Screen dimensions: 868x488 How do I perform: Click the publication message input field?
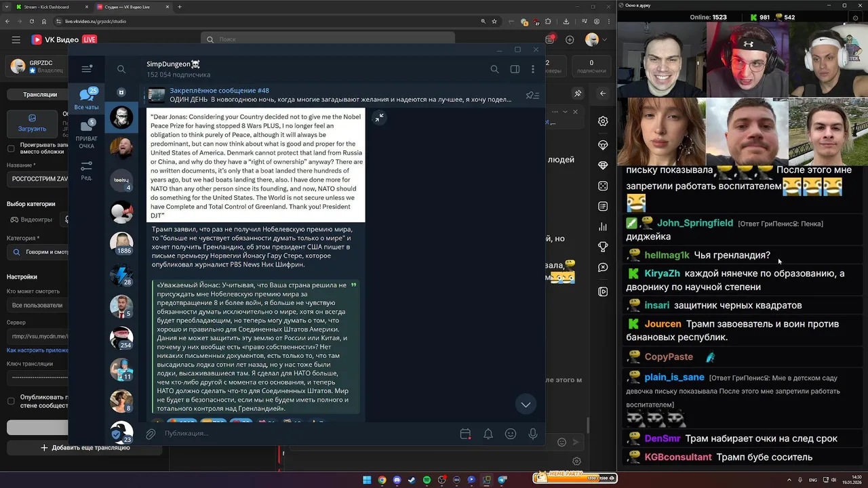(309, 433)
